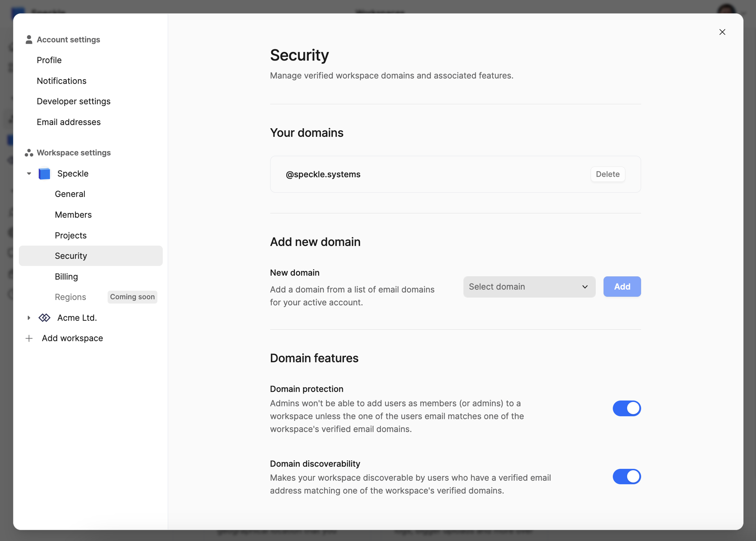Click the Security page title

[x=299, y=55]
